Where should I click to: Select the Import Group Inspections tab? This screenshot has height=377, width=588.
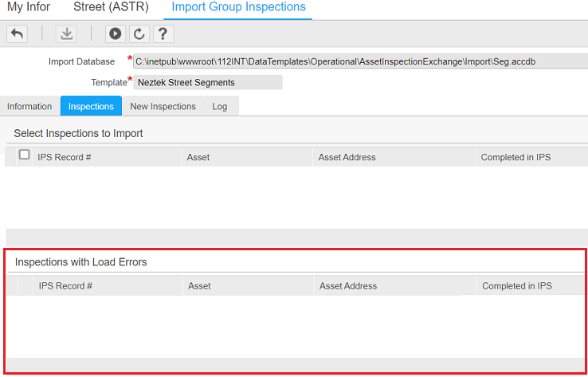coord(238,7)
